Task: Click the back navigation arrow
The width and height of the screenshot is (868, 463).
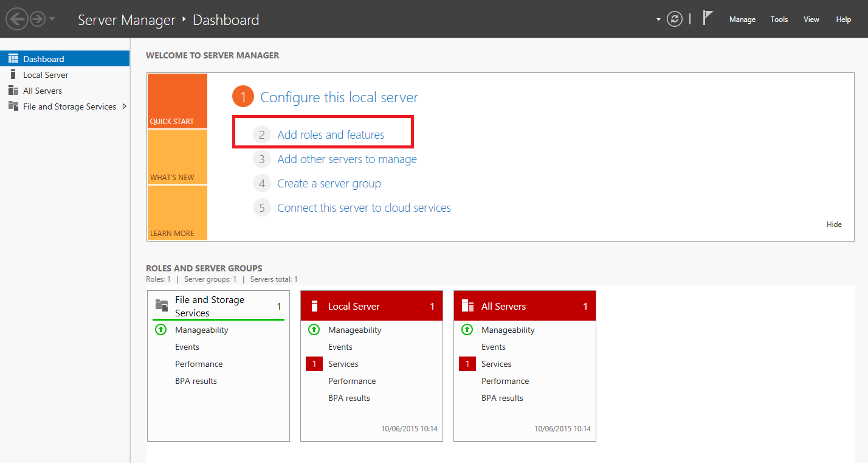Action: coord(17,19)
